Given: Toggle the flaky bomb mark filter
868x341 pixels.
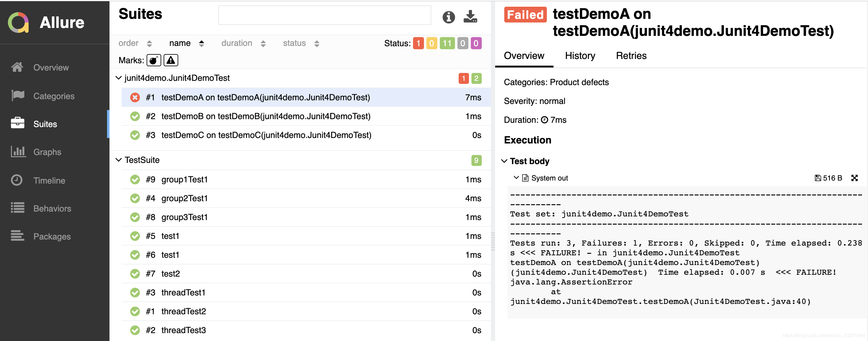Looking at the screenshot, I should coord(153,60).
